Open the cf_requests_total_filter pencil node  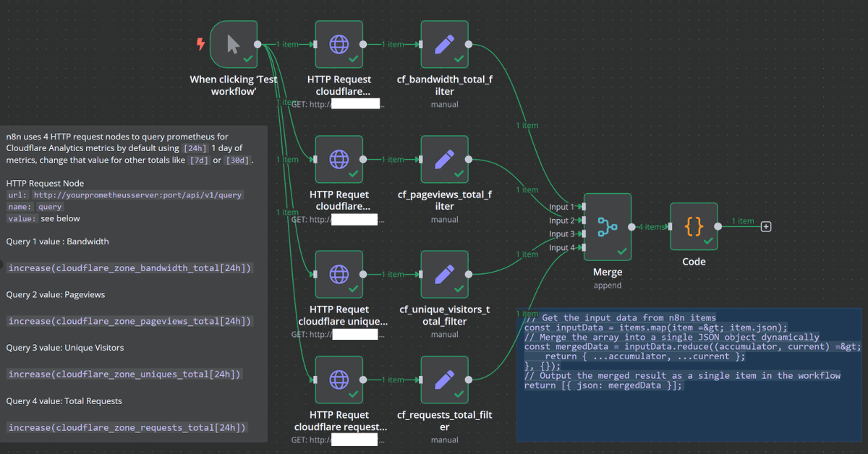445,380
